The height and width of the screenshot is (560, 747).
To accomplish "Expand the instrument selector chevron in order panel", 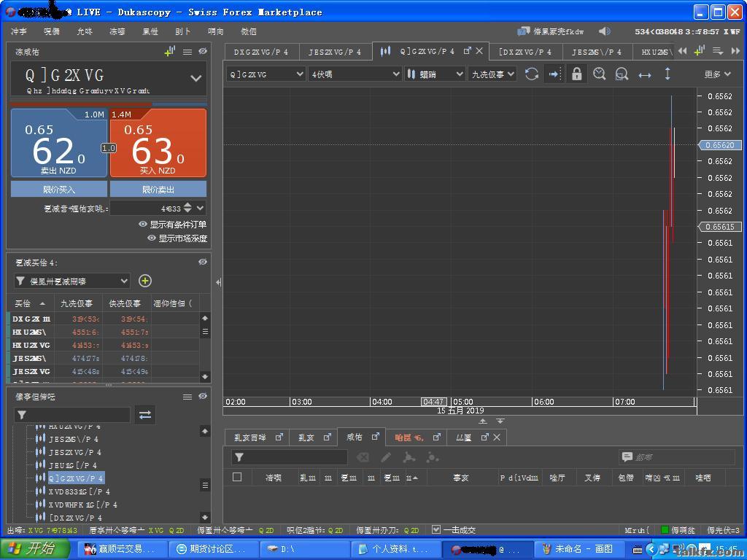I will 196,78.
